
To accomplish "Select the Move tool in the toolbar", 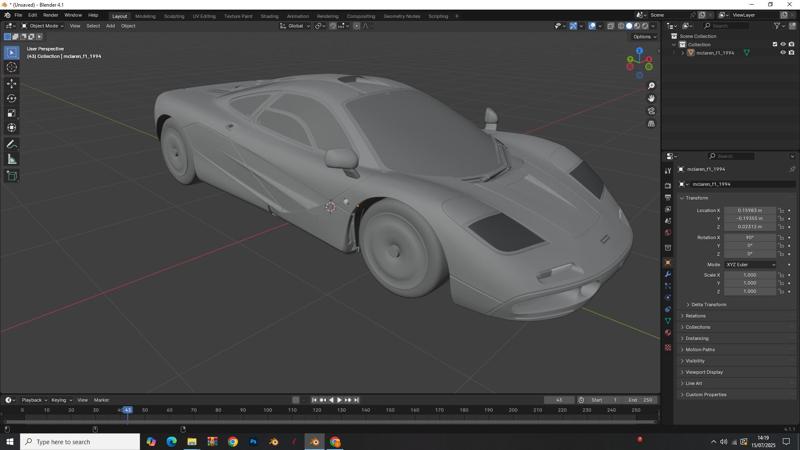I will 12,83.
